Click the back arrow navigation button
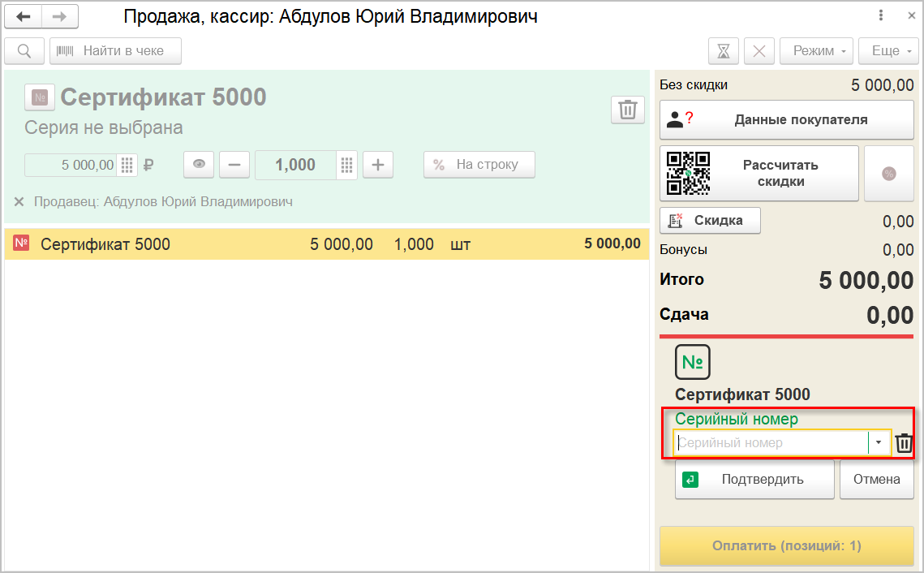Viewport: 924px width, 573px height. tap(23, 17)
